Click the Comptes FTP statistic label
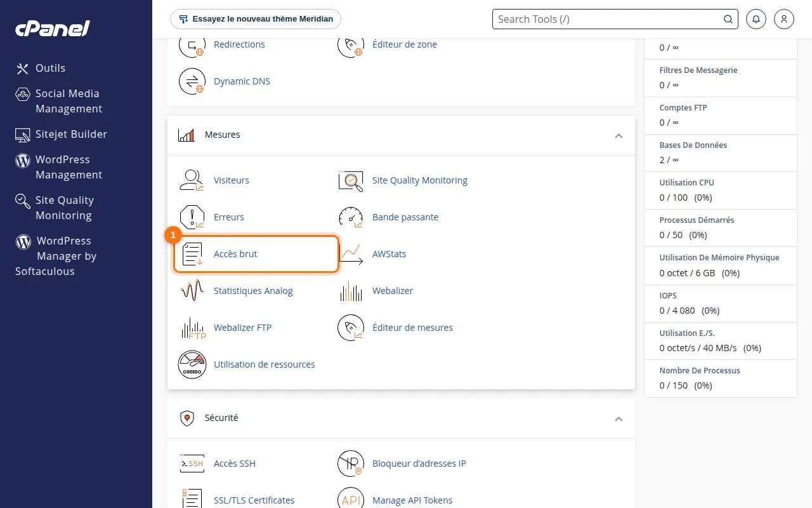This screenshot has width=812, height=508. 683,108
